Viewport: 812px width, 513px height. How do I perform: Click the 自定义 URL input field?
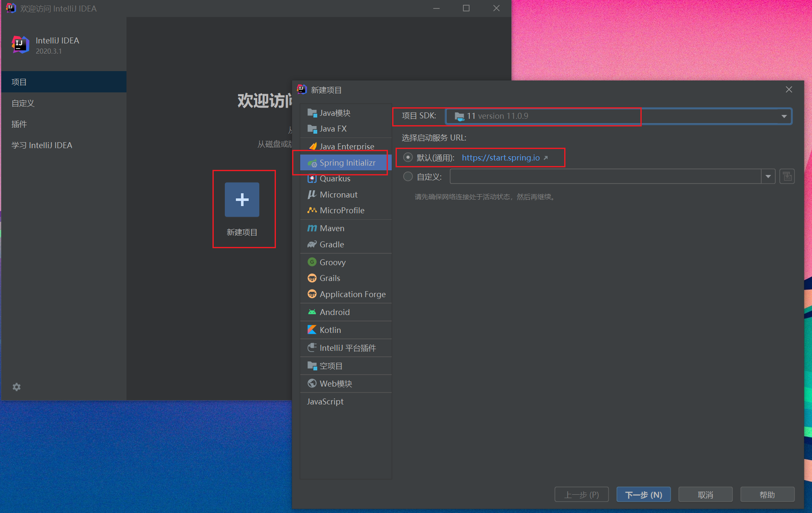click(x=605, y=176)
